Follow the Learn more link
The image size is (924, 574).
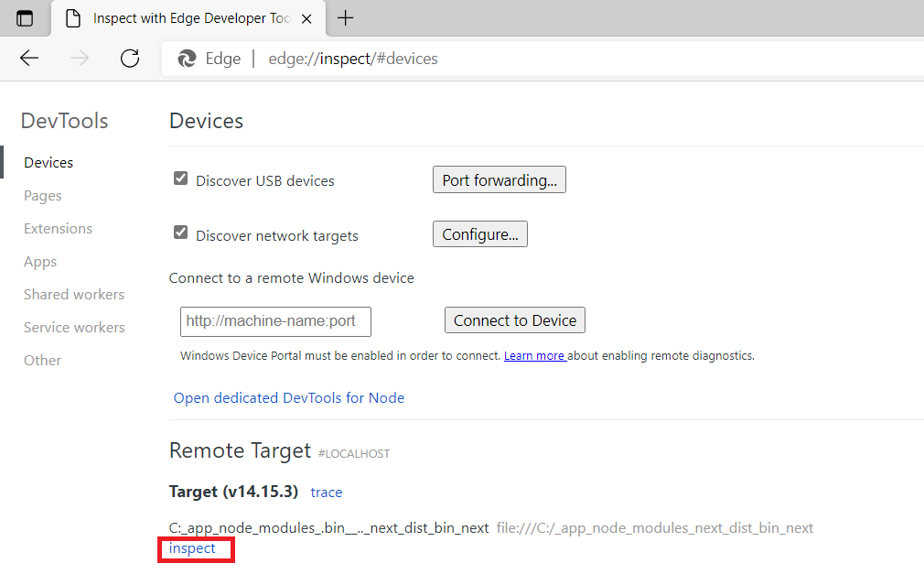tap(535, 356)
